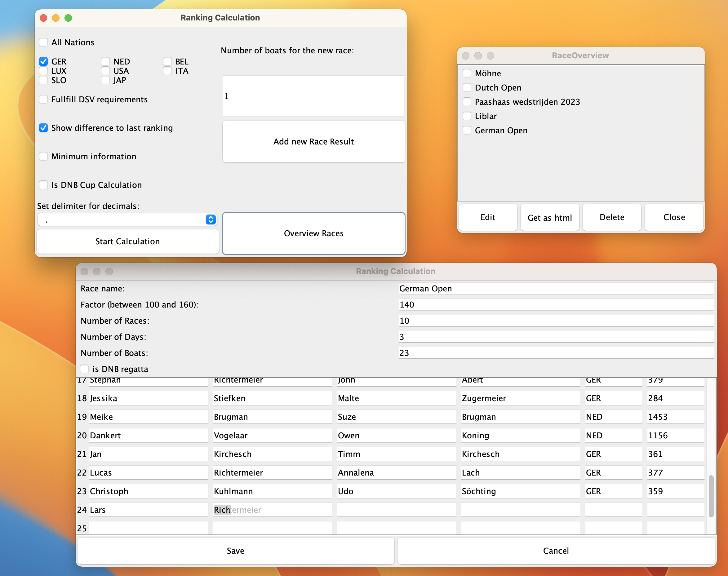728x576 pixels.
Task: Enable the NED nation checkbox
Action: [x=105, y=61]
